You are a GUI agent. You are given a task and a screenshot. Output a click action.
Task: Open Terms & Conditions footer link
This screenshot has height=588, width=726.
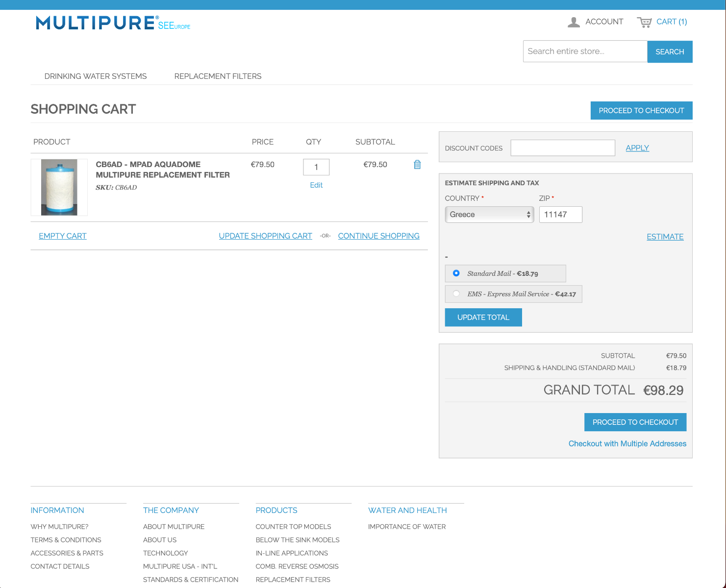[66, 540]
